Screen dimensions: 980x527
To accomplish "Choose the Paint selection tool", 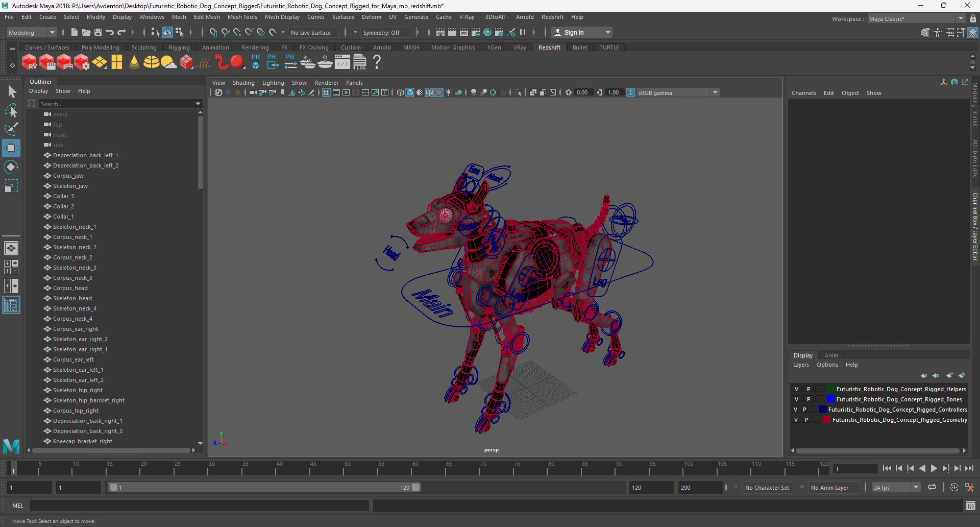I will pos(11,129).
